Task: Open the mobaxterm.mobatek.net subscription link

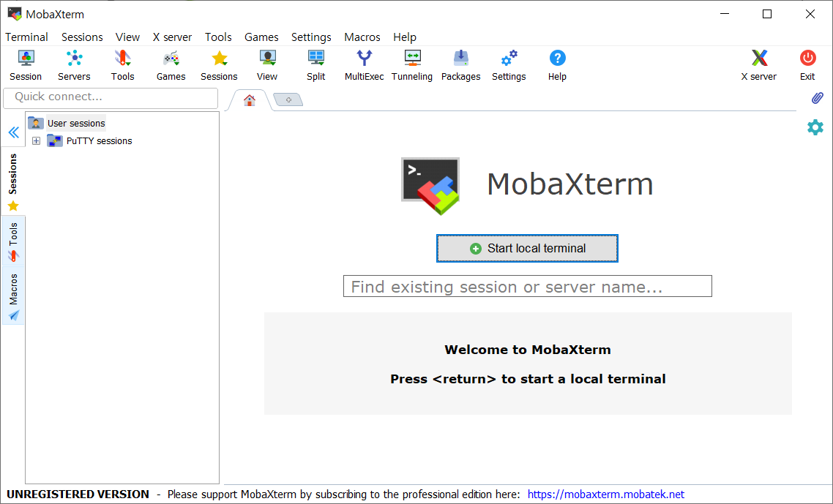Action: tap(605, 494)
